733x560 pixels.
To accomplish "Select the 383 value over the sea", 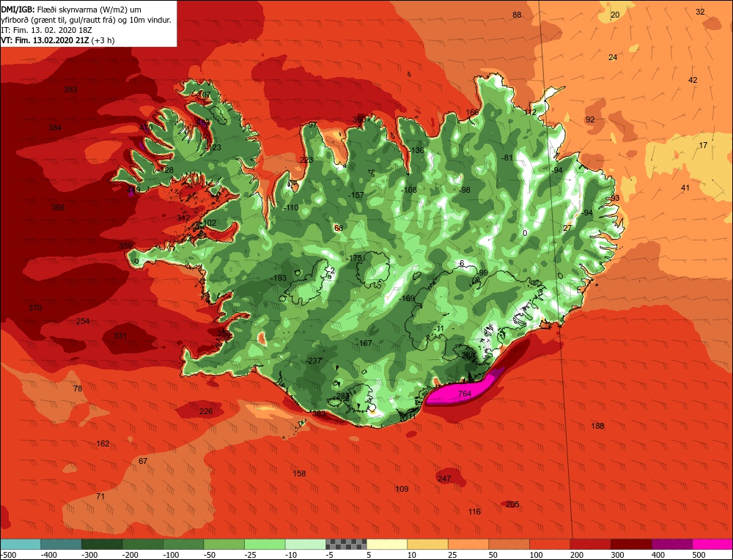I will tap(70, 89).
